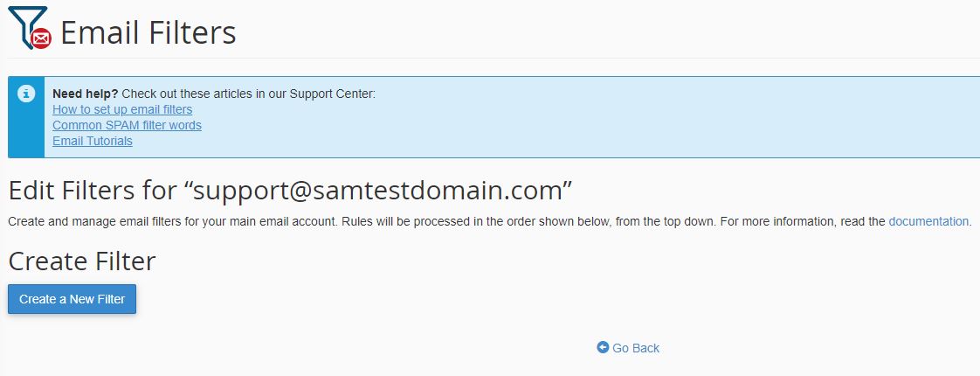The width and height of the screenshot is (980, 376).
Task: Open the documentation link
Action: tap(928, 221)
